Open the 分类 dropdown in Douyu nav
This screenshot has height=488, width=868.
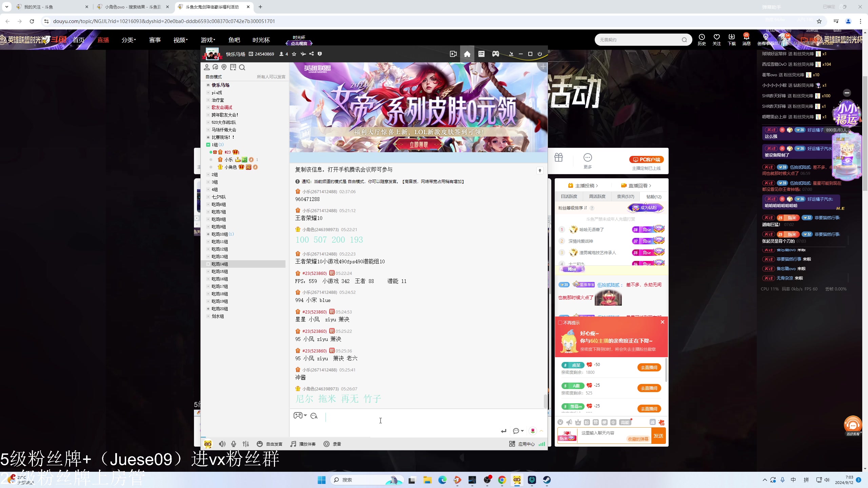(129, 40)
